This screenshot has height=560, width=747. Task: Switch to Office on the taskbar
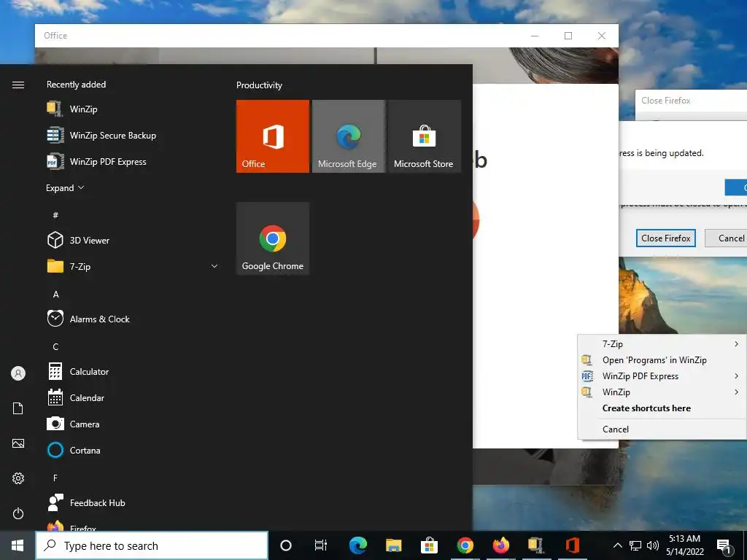point(572,545)
